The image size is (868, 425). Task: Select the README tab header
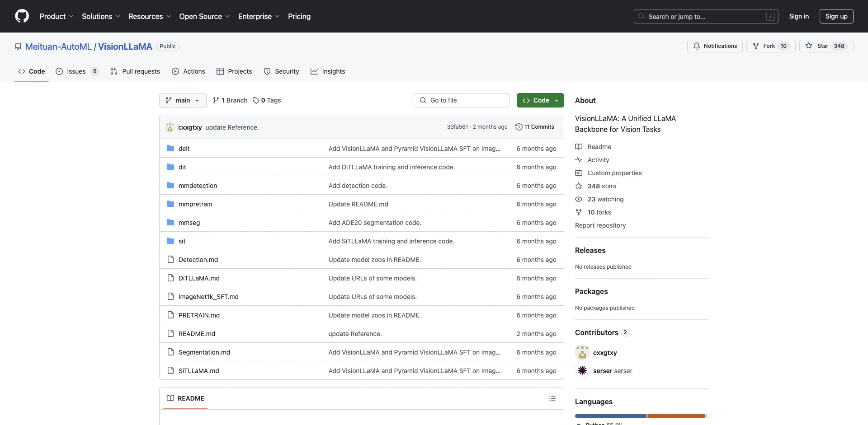185,398
